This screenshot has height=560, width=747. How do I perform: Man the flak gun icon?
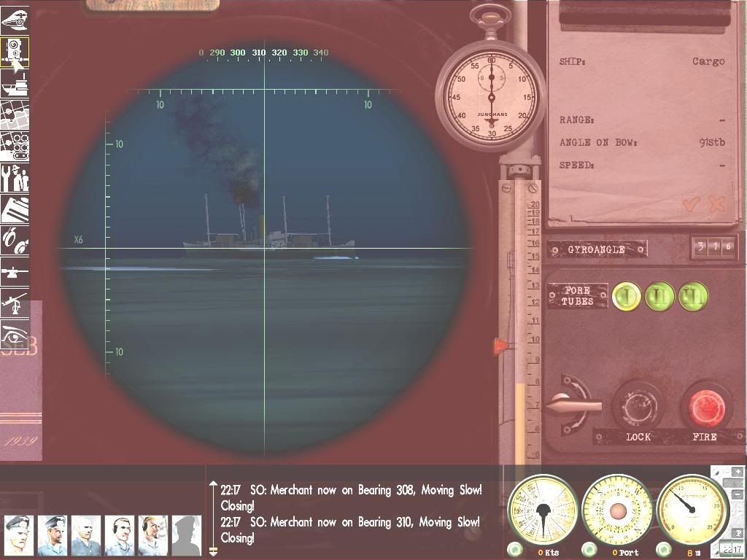tap(15, 303)
